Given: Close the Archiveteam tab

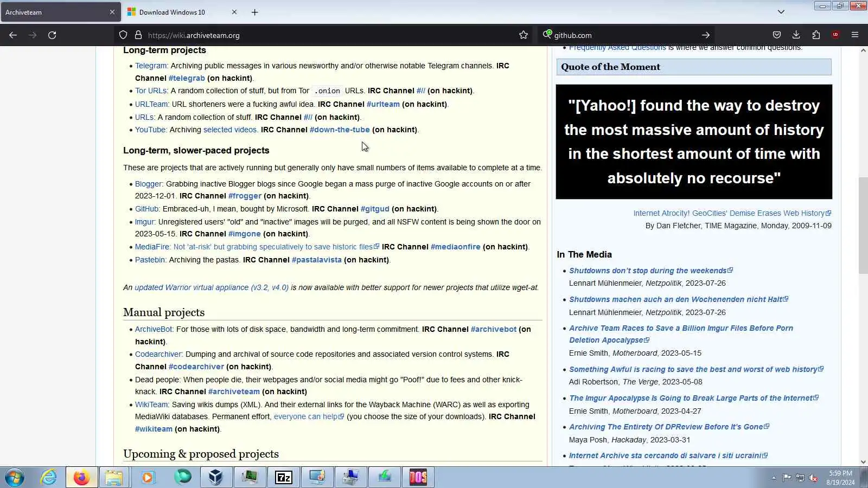Looking at the screenshot, I should point(112,12).
